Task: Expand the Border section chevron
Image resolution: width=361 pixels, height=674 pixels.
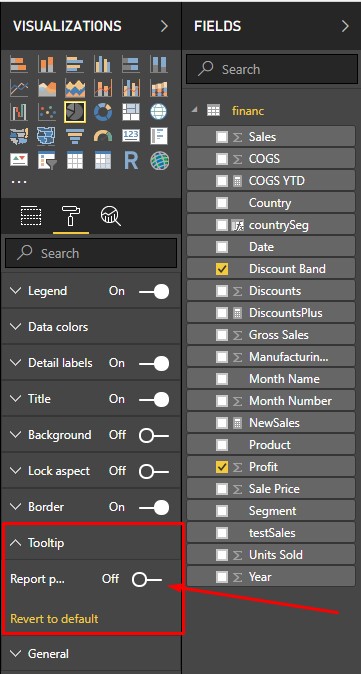Action: (15, 507)
